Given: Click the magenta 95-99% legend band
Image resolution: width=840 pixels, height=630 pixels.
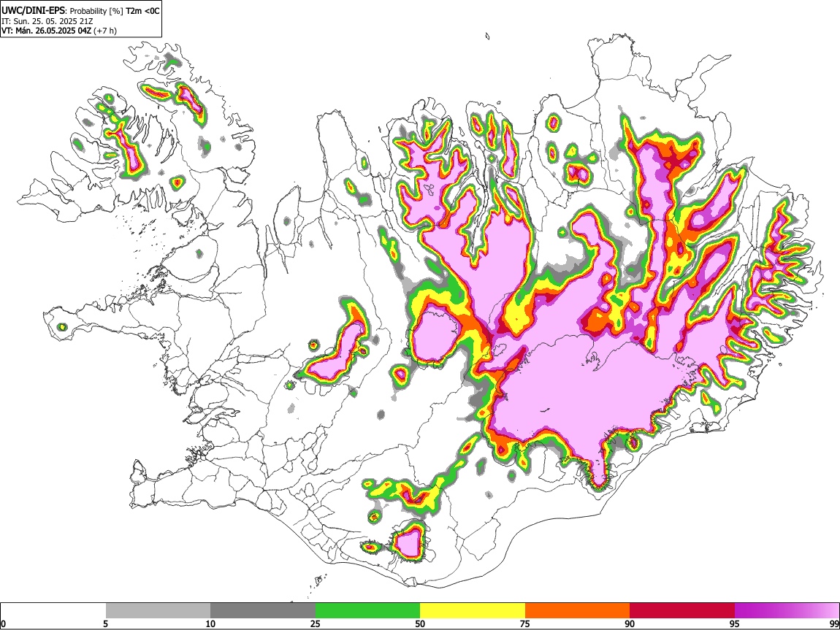Looking at the screenshot, I should point(787,611).
